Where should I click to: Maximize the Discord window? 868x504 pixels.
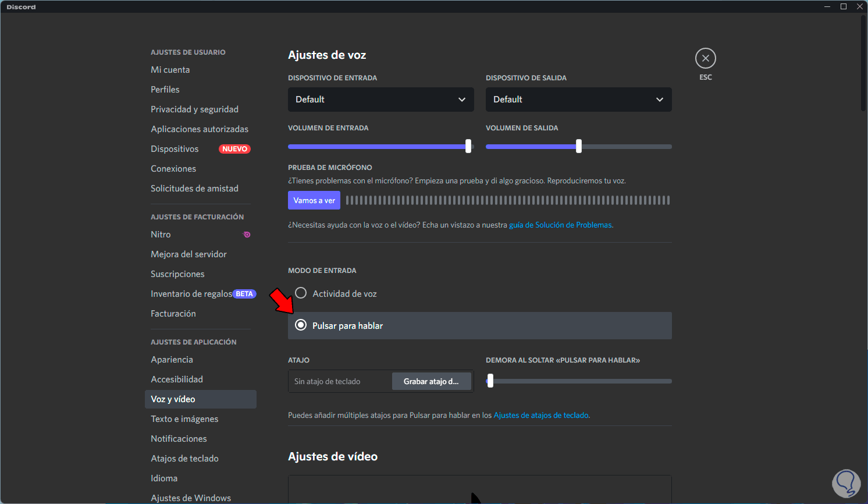pos(844,6)
